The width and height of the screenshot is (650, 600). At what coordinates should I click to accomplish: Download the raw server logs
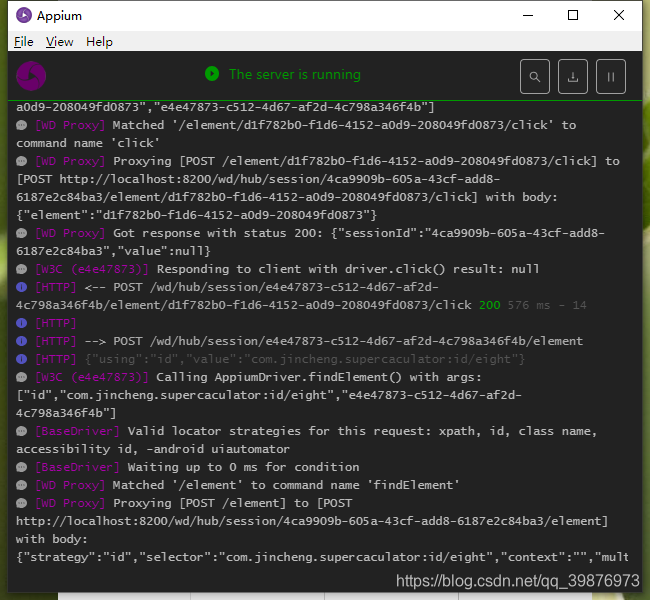point(573,77)
